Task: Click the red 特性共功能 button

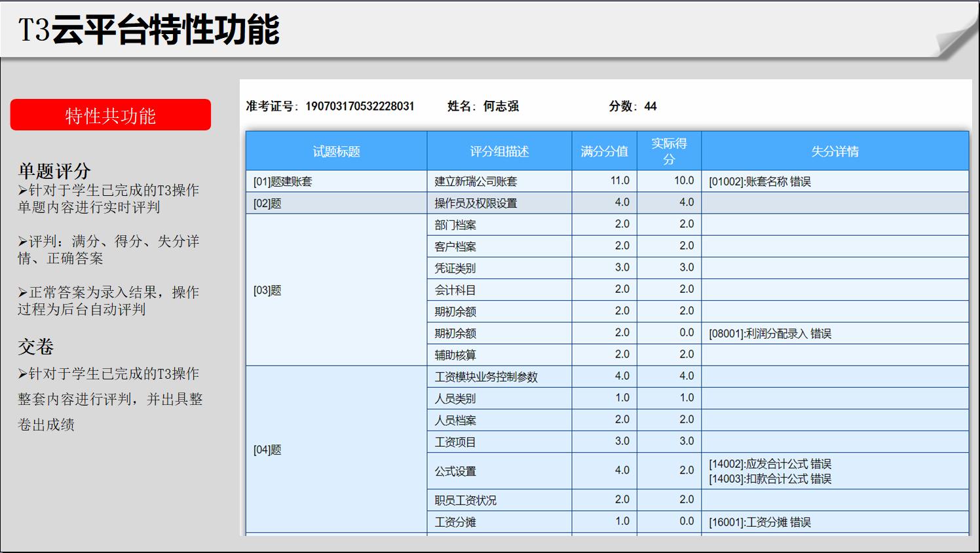Action: [110, 114]
